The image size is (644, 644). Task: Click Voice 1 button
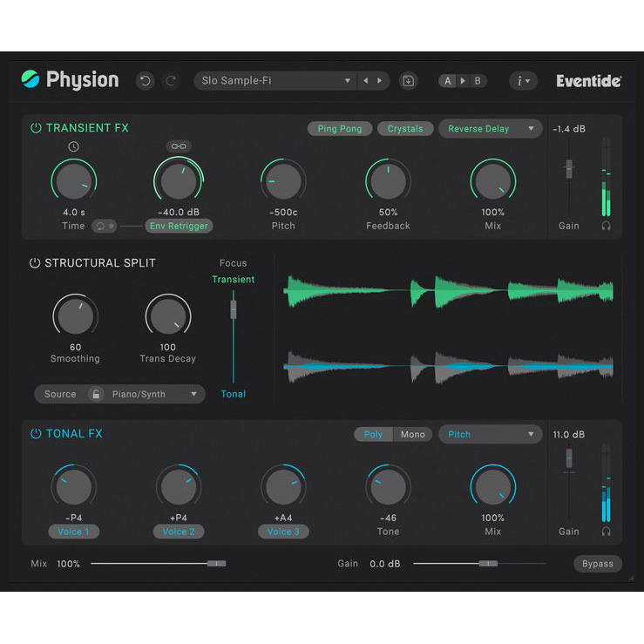(x=73, y=532)
